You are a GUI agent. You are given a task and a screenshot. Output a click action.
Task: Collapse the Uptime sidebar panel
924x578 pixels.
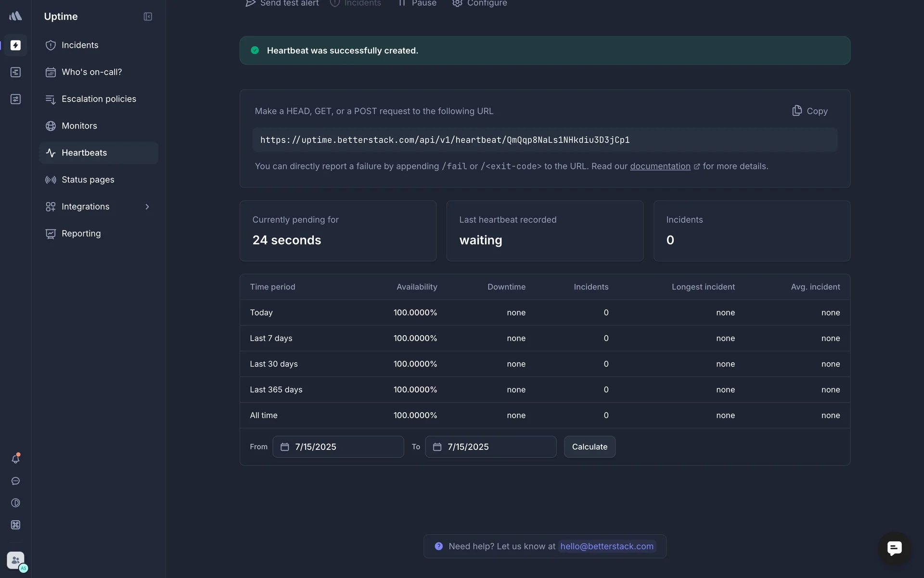click(x=148, y=16)
